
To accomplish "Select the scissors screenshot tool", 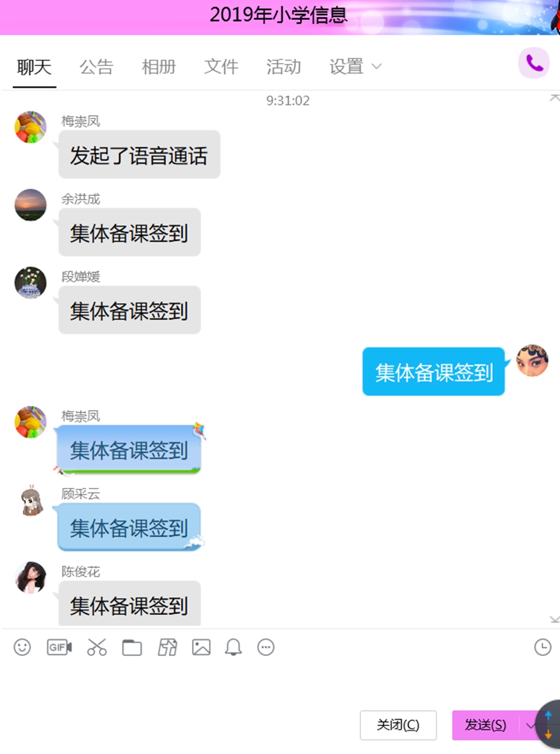I will point(97,647).
